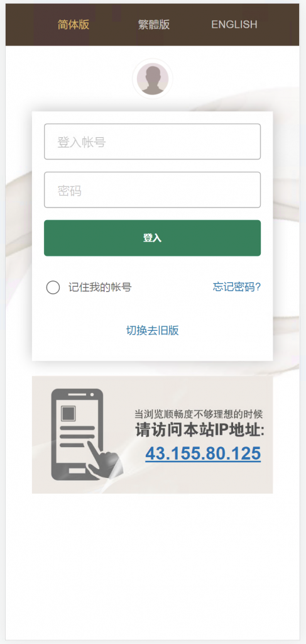
Task: Click the green 登入 button
Action: [152, 238]
